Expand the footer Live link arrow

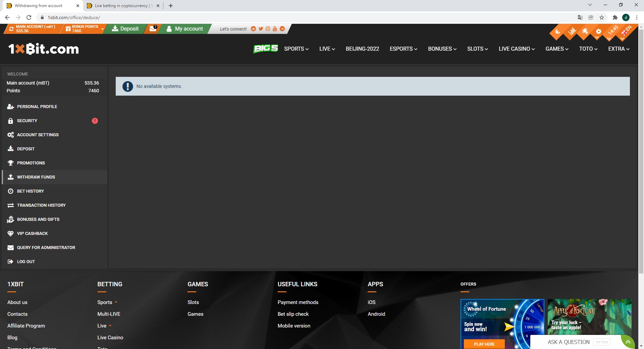[x=110, y=326]
